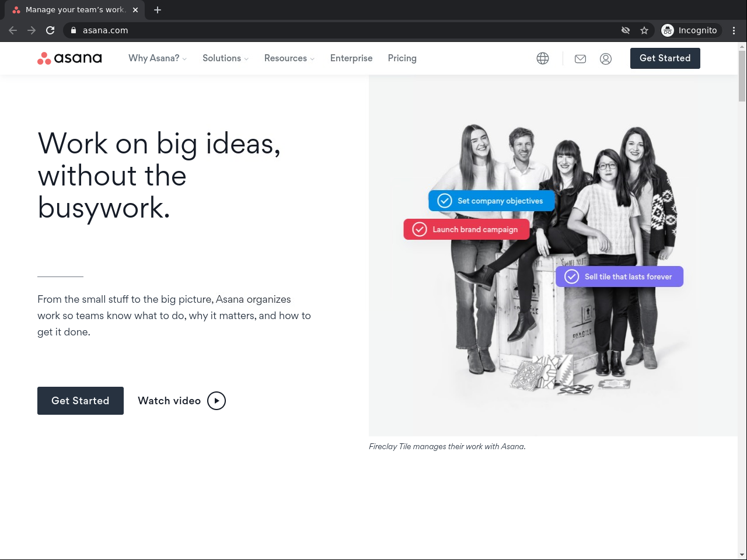This screenshot has width=747, height=560.
Task: Click the Watch video link text
Action: (169, 401)
